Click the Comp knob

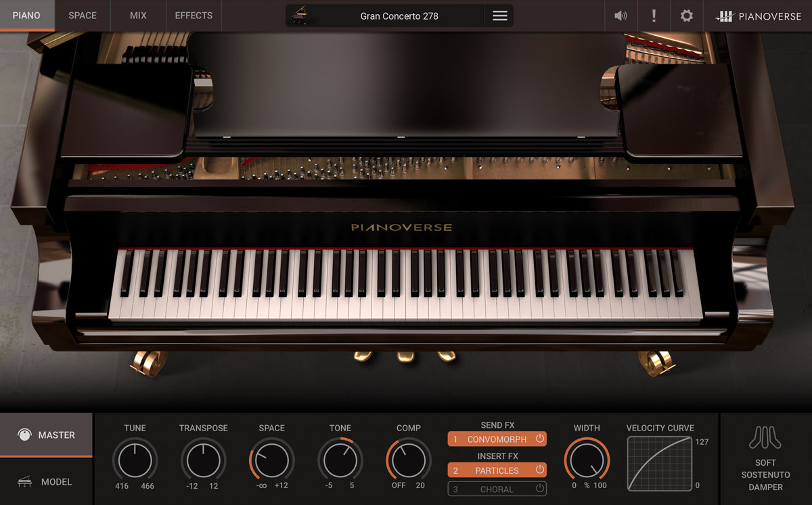[x=409, y=460]
